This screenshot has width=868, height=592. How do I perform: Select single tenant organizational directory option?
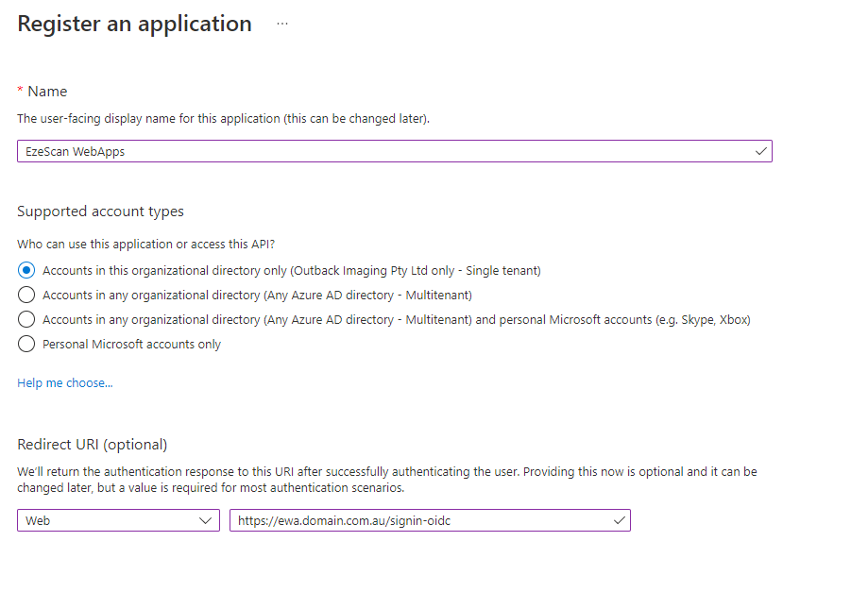point(26,270)
